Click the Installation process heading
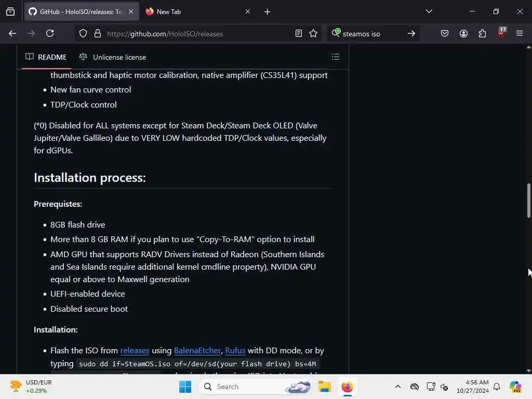Image resolution: width=532 pixels, height=399 pixels. 90,178
